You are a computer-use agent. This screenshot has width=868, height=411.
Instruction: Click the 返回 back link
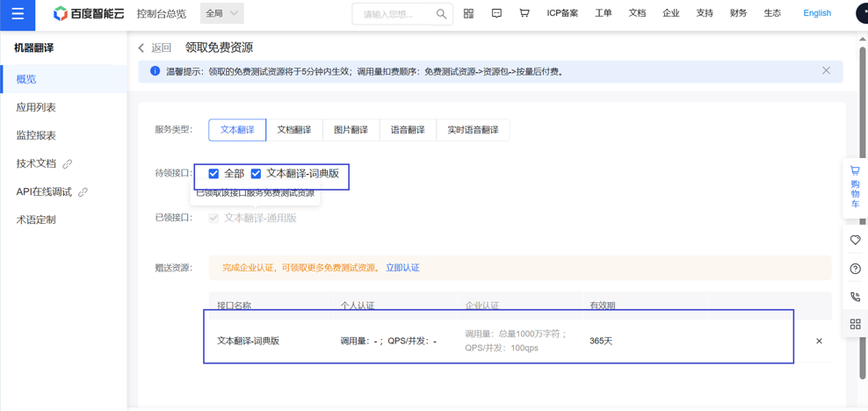(161, 48)
